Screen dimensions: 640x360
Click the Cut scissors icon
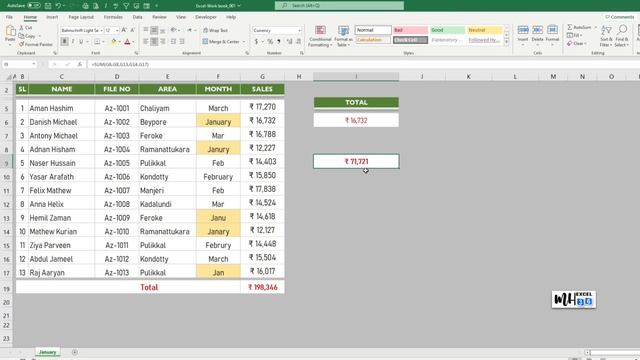pyautogui.click(x=22, y=27)
